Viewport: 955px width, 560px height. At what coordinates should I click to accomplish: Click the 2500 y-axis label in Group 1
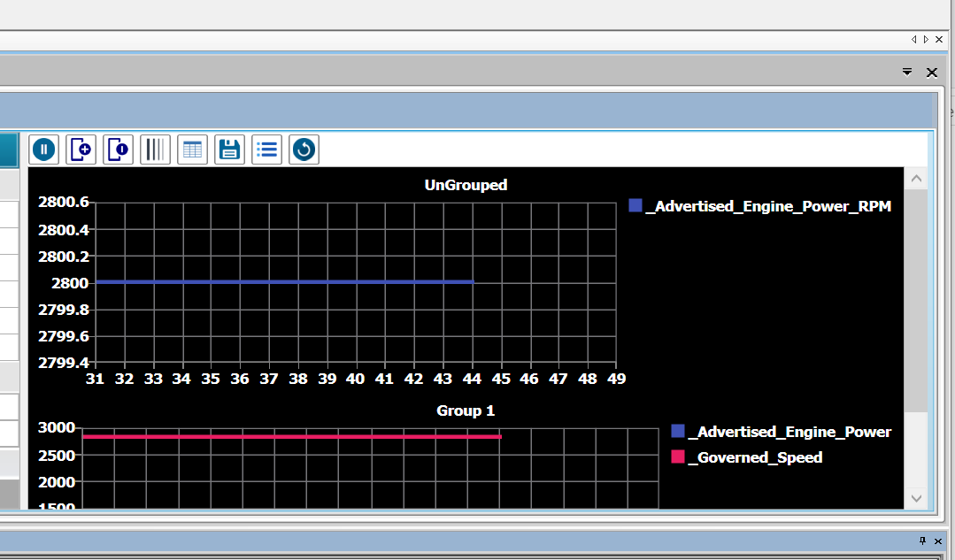click(x=57, y=456)
